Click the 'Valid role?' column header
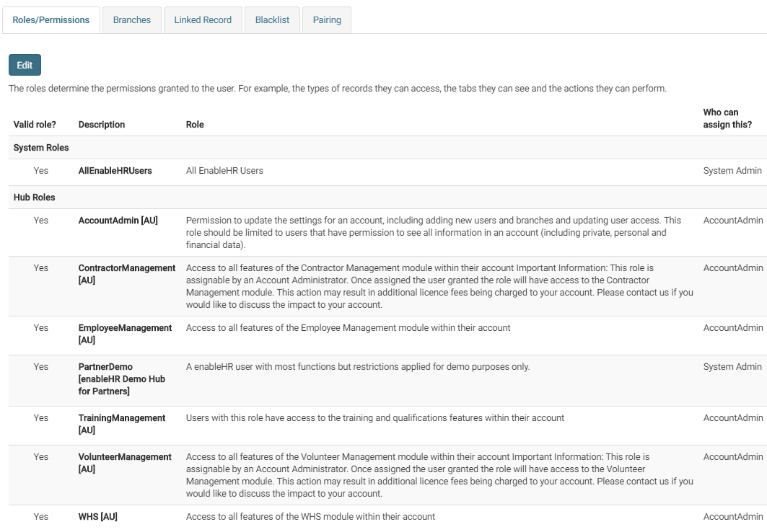This screenshot has height=532, width=767. point(35,125)
